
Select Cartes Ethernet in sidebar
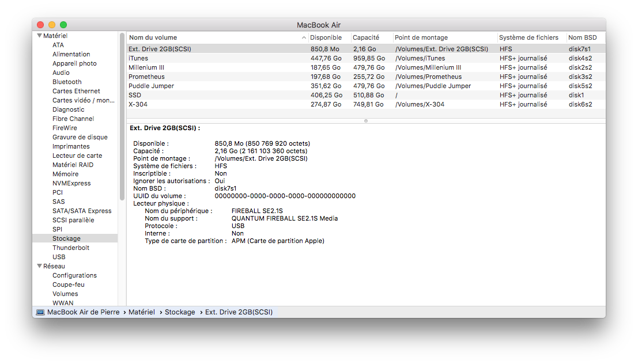point(76,91)
